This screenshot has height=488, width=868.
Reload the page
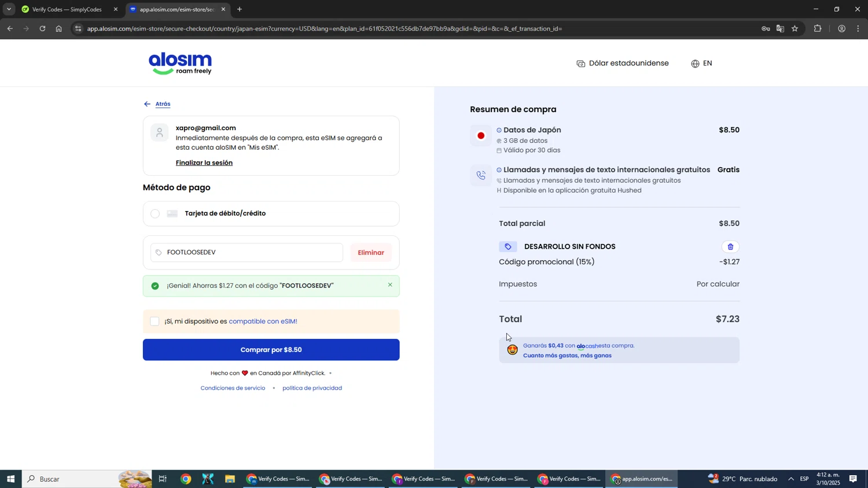tap(42, 29)
